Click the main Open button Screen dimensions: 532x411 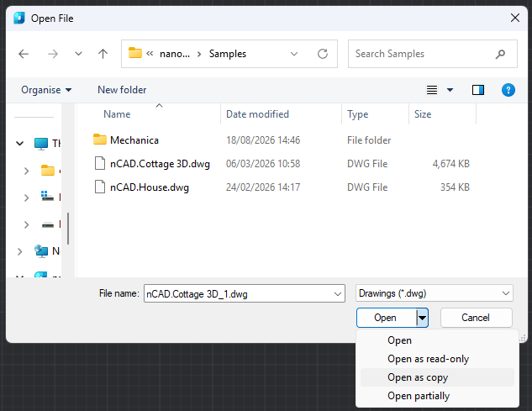tap(386, 318)
